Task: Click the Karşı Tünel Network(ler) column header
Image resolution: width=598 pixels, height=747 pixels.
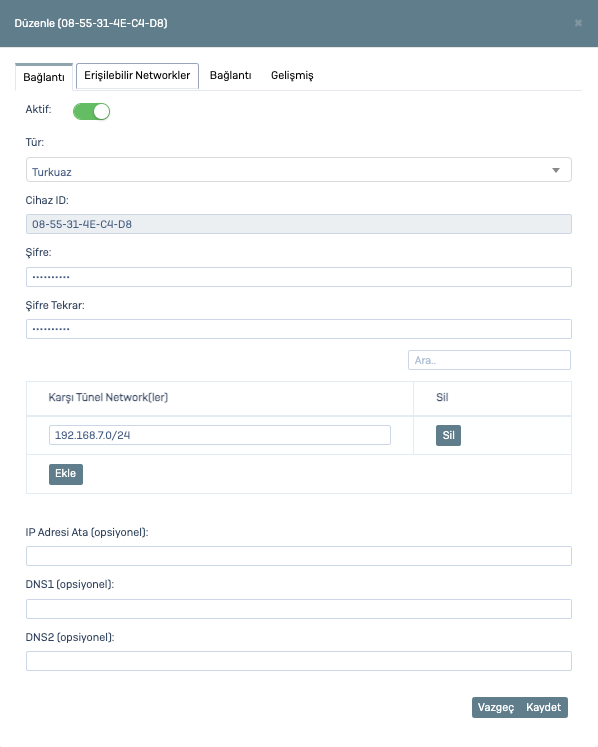Action: pos(108,397)
